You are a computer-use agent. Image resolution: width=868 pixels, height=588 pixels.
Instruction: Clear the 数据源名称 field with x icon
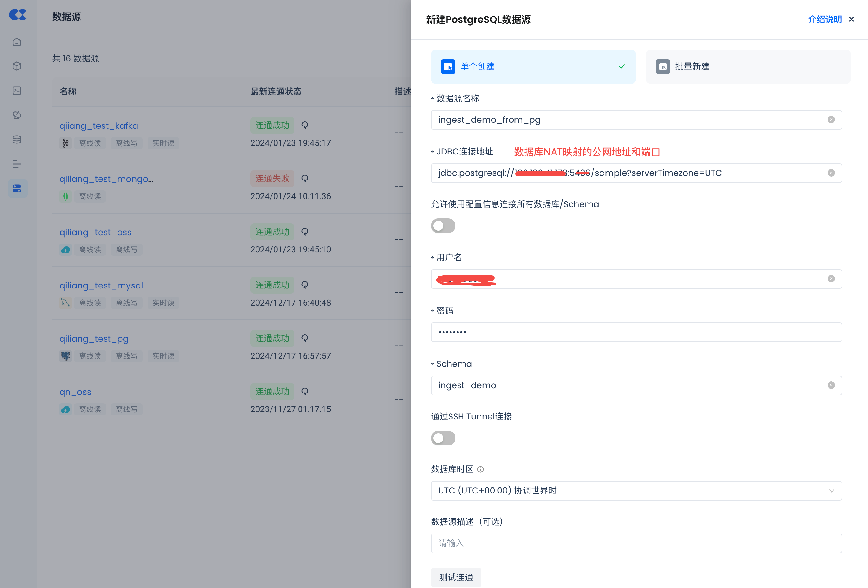tap(831, 120)
